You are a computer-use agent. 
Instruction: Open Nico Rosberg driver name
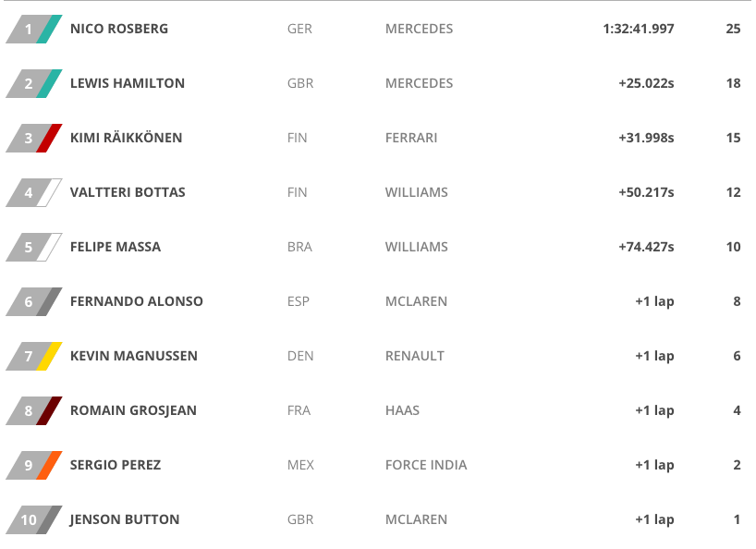[x=119, y=29]
